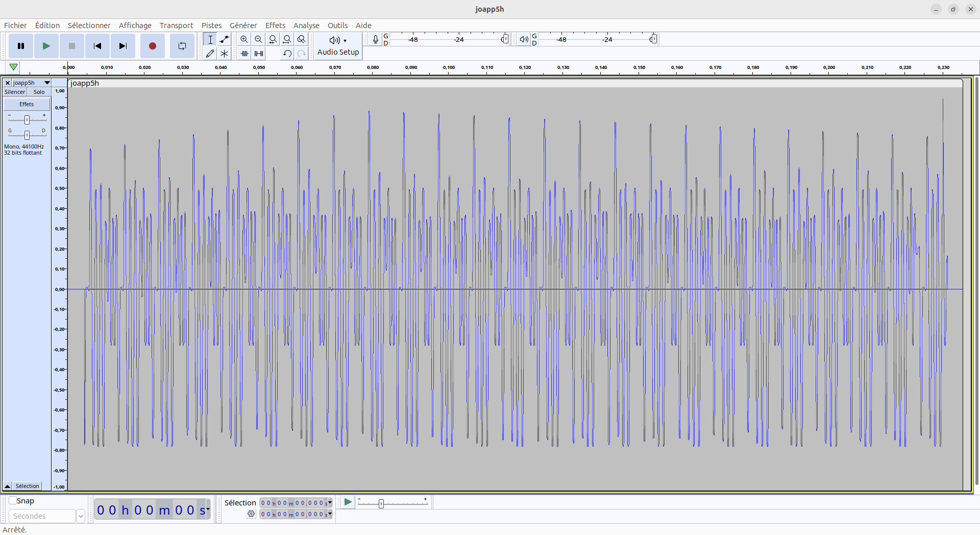
Task: Click the track Effets button
Action: click(x=27, y=104)
